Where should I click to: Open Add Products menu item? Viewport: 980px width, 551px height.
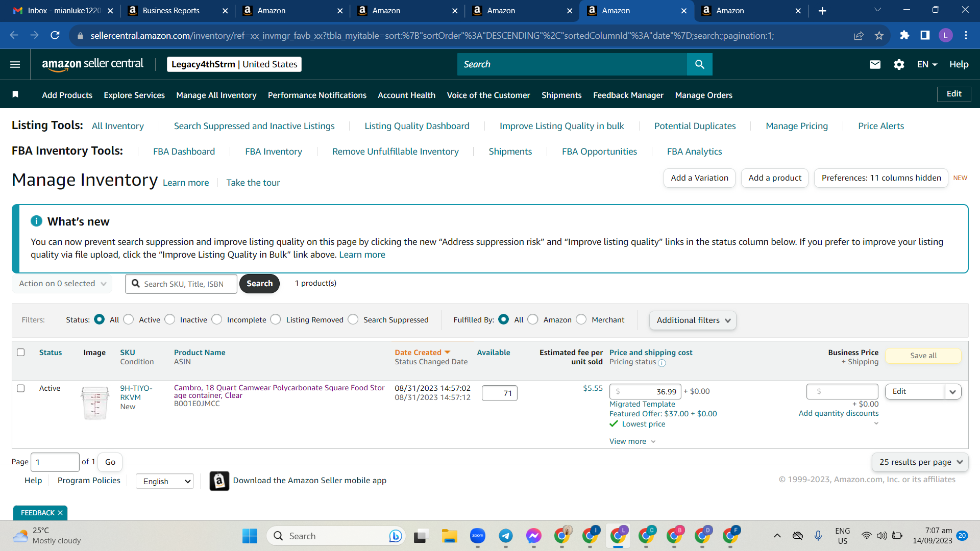click(x=67, y=95)
